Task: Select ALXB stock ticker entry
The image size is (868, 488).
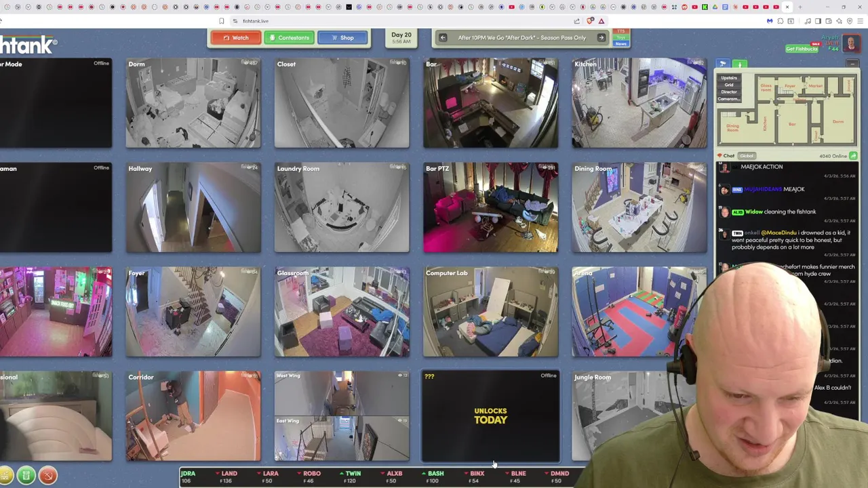Action: pos(392,477)
